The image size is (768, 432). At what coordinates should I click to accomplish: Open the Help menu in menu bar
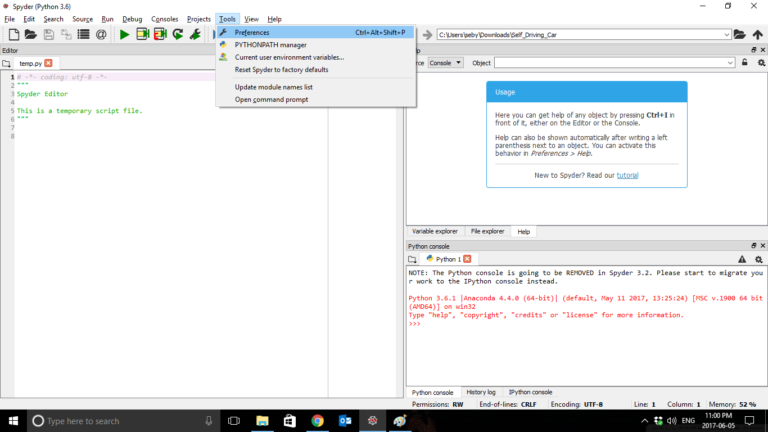click(x=274, y=19)
